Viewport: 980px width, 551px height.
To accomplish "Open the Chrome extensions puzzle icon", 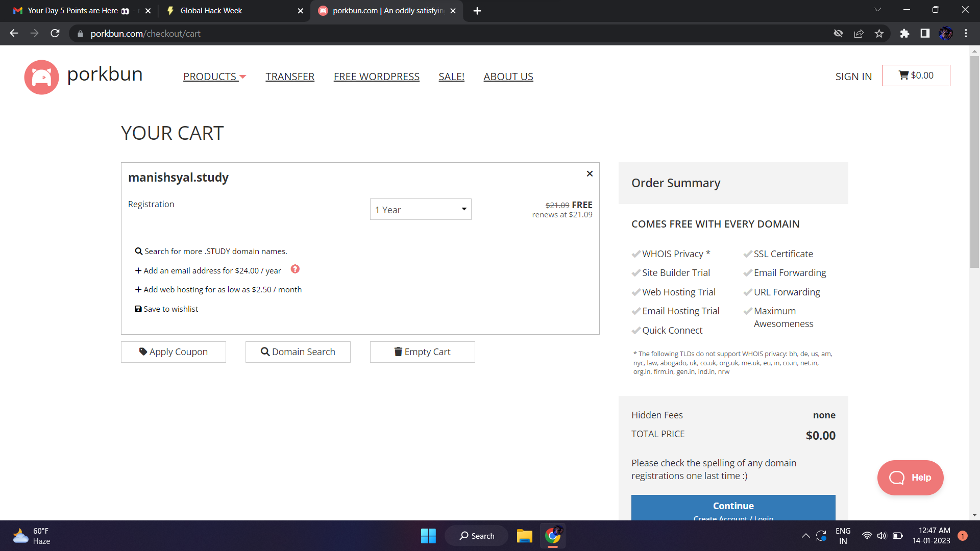I will click(x=904, y=34).
